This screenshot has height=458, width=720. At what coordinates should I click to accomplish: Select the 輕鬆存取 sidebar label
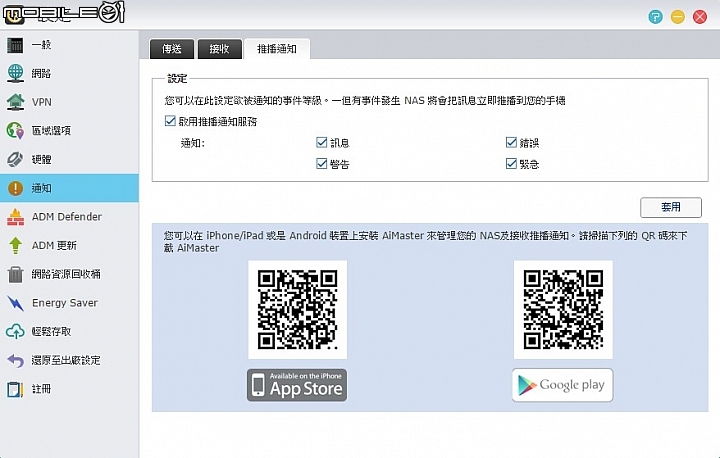51,332
